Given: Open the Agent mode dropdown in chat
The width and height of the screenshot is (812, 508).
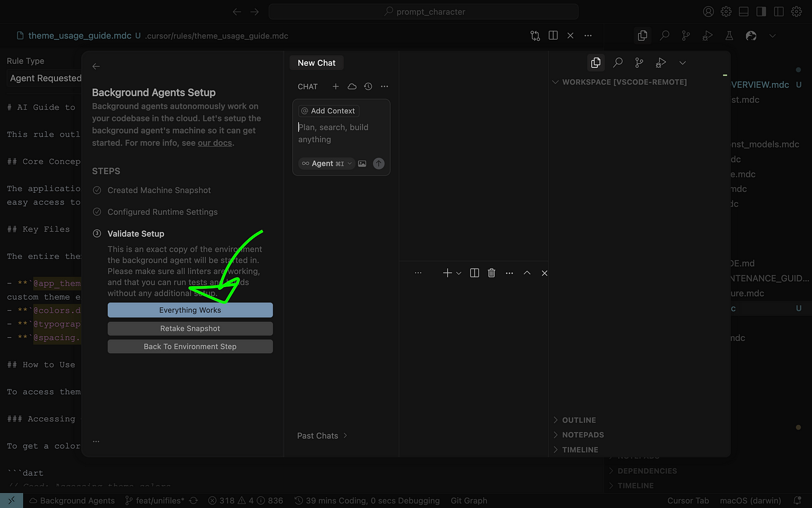Looking at the screenshot, I should tap(325, 163).
